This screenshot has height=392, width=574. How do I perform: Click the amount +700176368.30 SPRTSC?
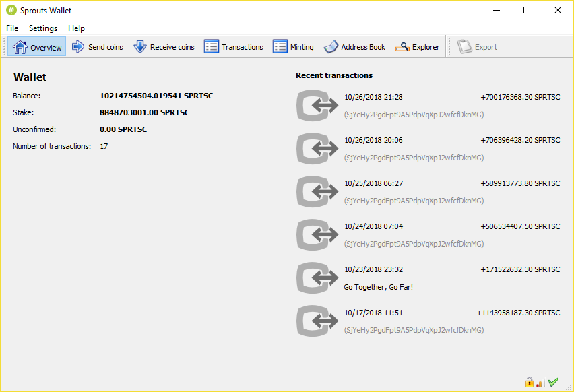[x=520, y=97]
